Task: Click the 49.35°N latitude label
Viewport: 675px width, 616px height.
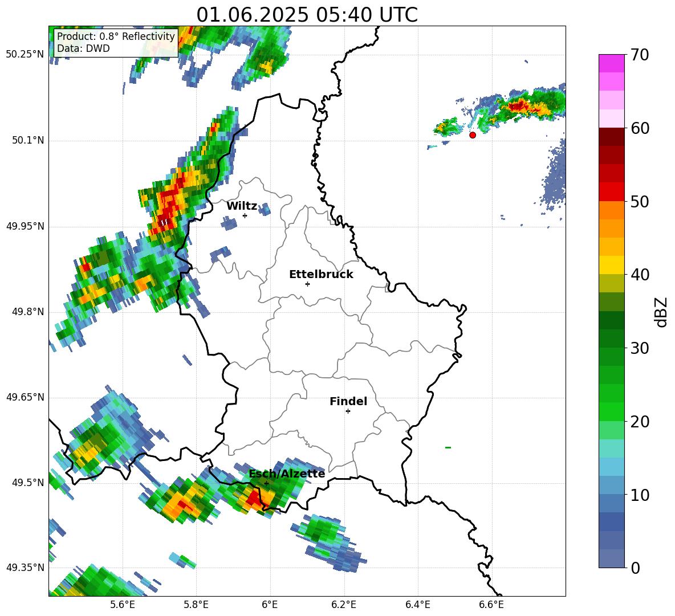Action: coord(25,568)
